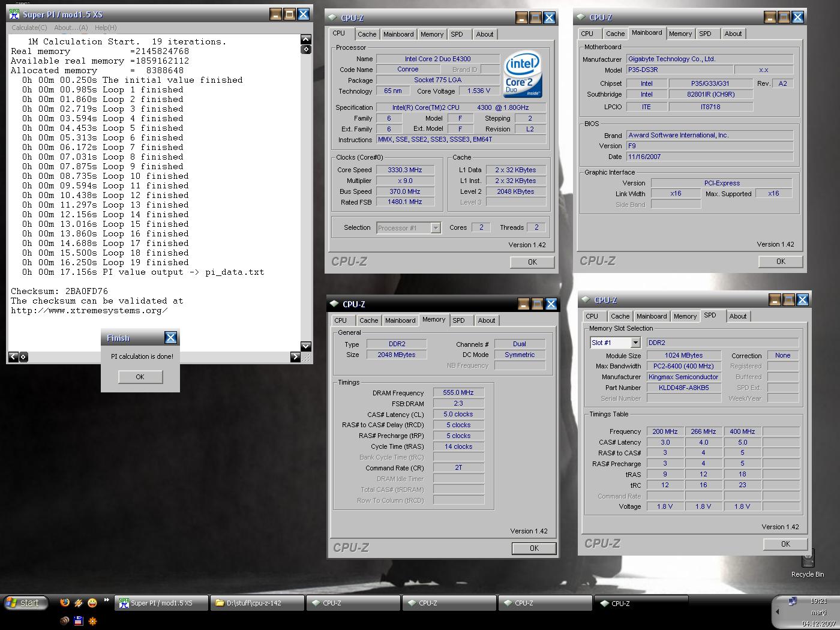Viewport: 840px width, 630px height.
Task: Click the diamond icon beside the horizontal left arrow
Action: (x=23, y=357)
